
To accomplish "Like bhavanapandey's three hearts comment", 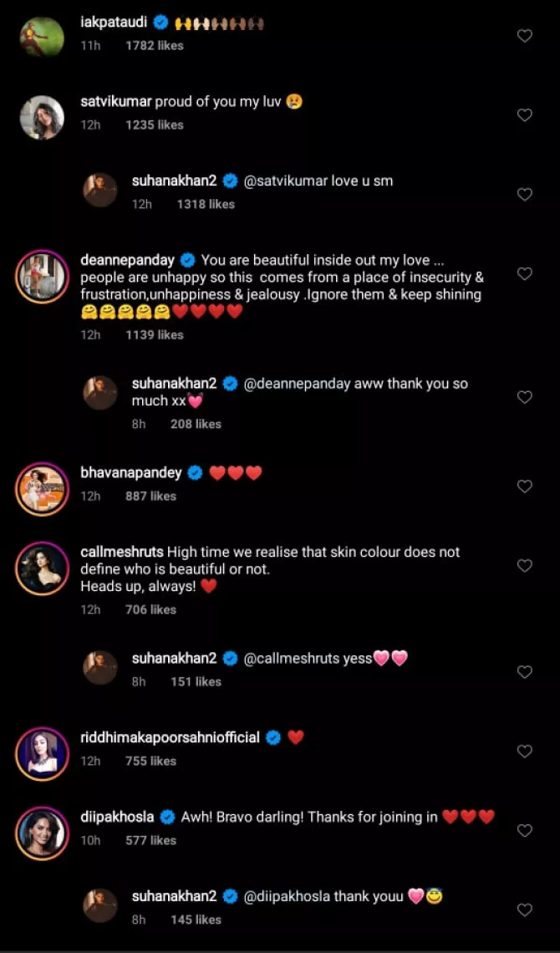I will (525, 487).
